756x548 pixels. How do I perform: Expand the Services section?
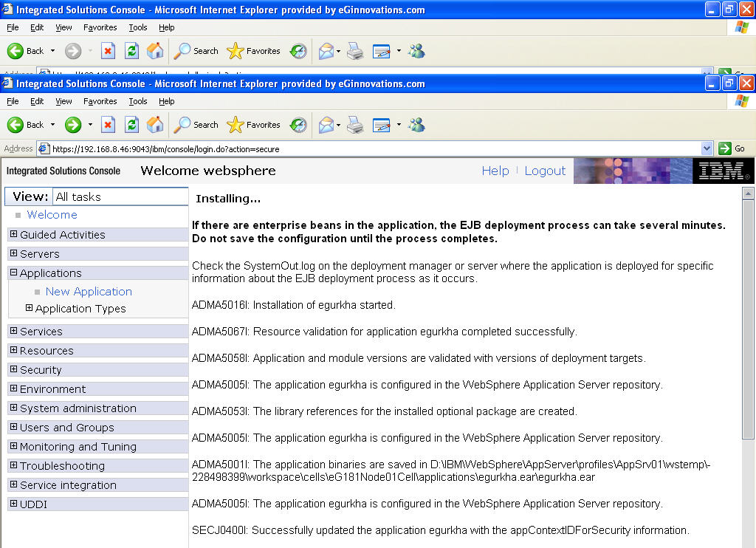(x=13, y=331)
